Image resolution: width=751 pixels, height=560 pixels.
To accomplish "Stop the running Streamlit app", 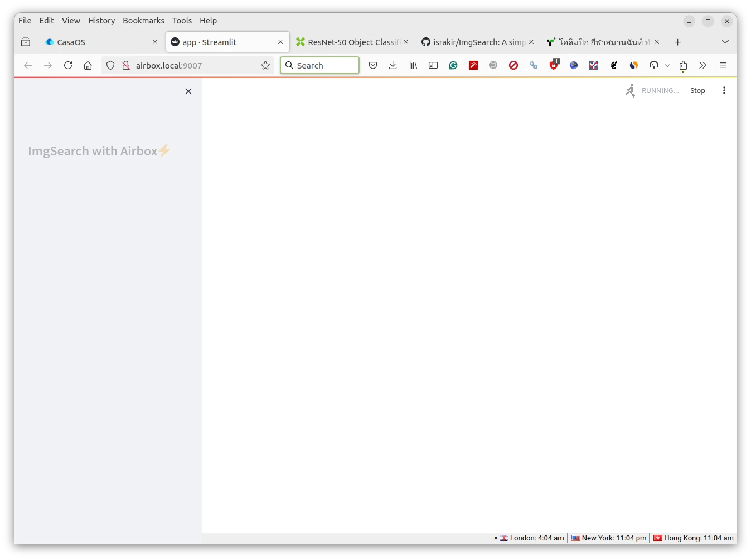I will point(697,91).
